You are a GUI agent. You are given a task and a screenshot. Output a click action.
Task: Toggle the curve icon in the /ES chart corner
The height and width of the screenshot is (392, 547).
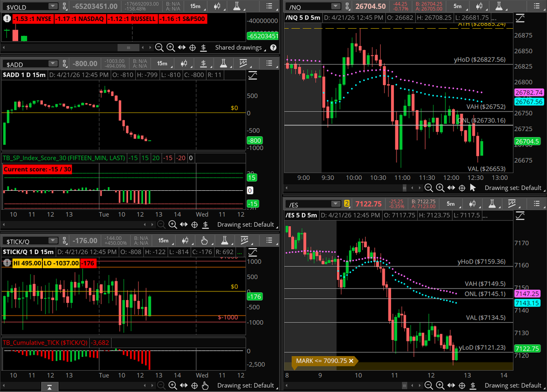click(520, 215)
